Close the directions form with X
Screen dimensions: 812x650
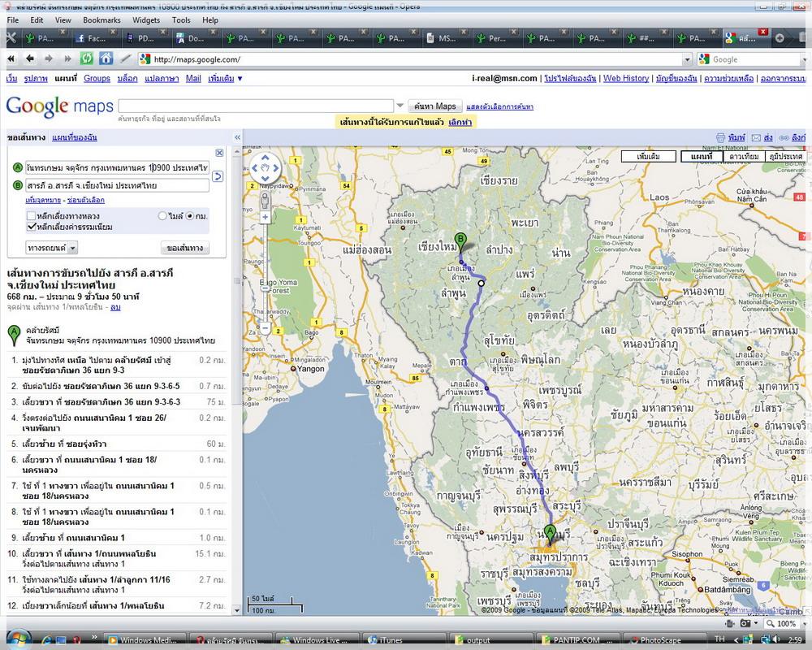(x=219, y=153)
